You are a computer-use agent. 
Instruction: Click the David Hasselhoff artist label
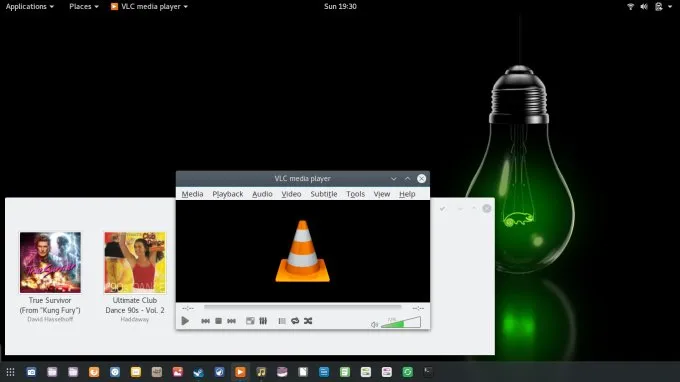(x=50, y=319)
